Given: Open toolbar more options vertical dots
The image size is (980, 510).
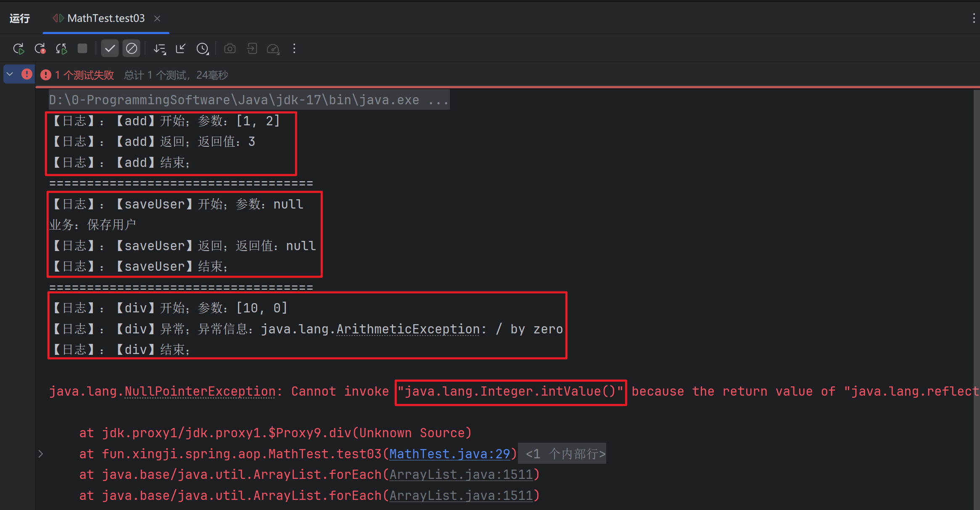Looking at the screenshot, I should point(294,49).
